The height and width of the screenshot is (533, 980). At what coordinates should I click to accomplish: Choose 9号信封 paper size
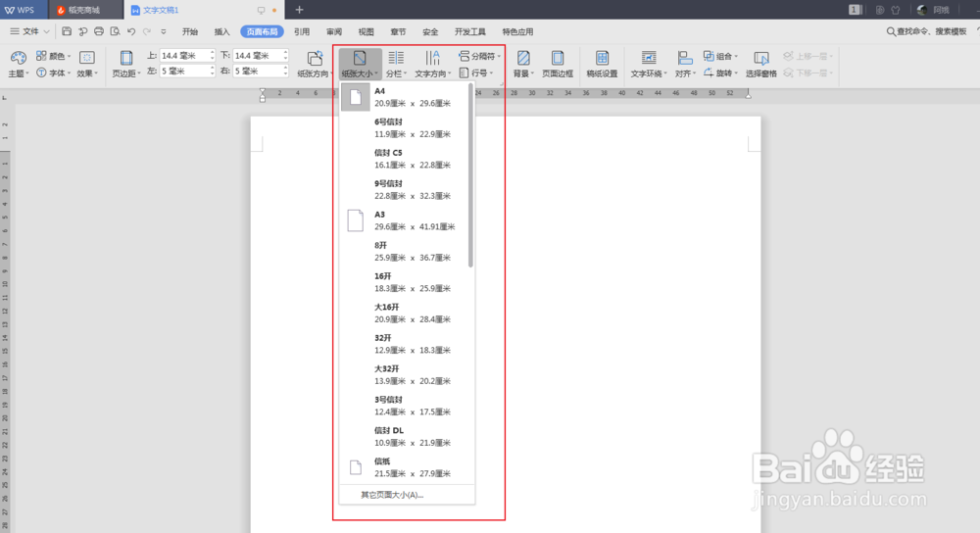[x=405, y=190]
